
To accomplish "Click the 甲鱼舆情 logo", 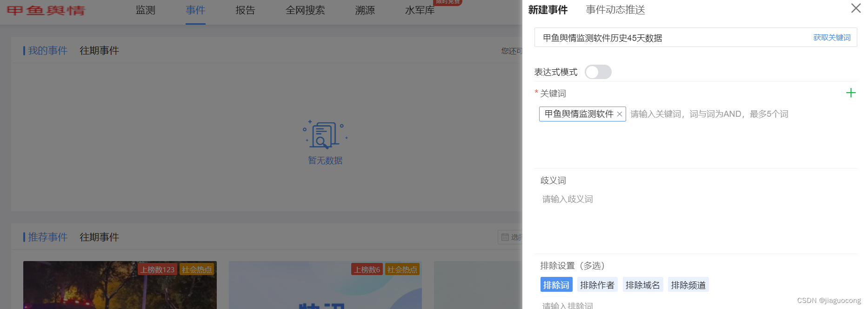I will coord(46,10).
